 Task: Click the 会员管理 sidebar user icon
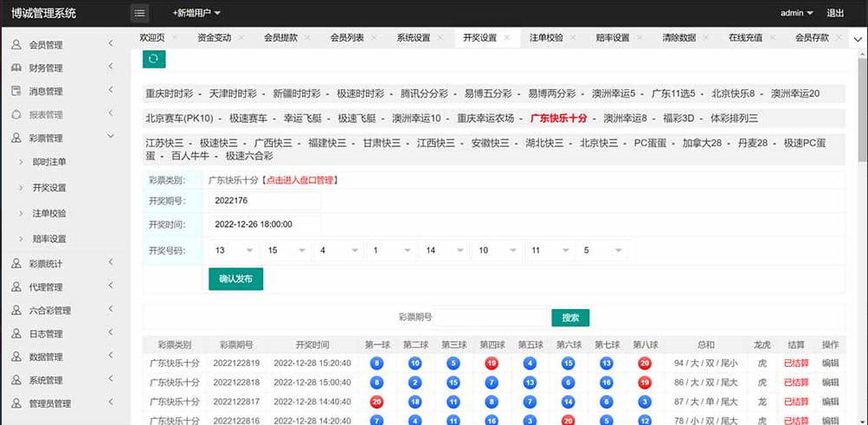(x=16, y=45)
